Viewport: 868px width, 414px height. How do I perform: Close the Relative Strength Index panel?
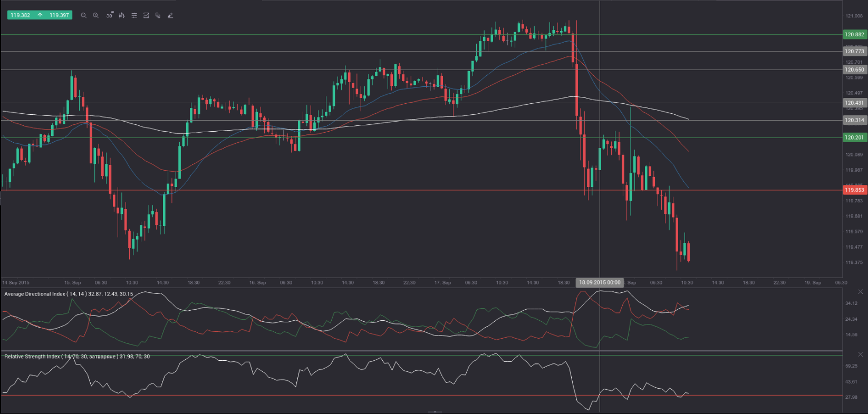(x=860, y=354)
